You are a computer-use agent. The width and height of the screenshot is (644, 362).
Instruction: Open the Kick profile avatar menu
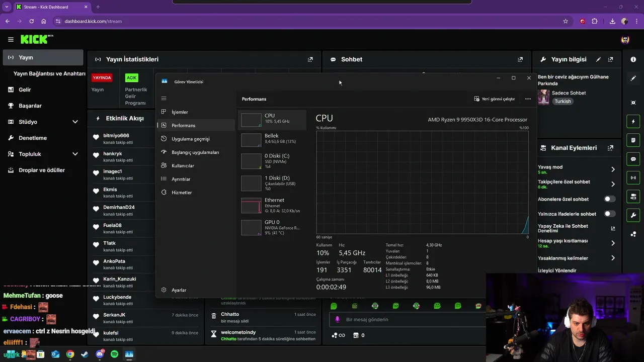[x=625, y=39]
